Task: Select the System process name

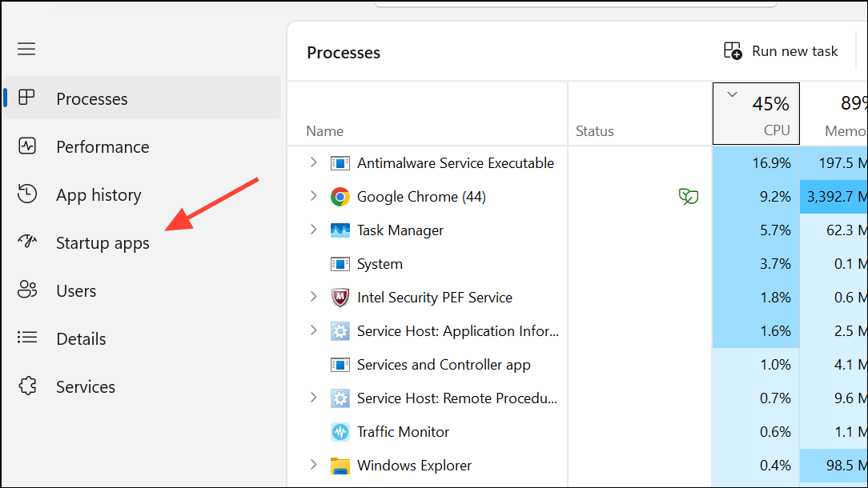Action: [380, 264]
